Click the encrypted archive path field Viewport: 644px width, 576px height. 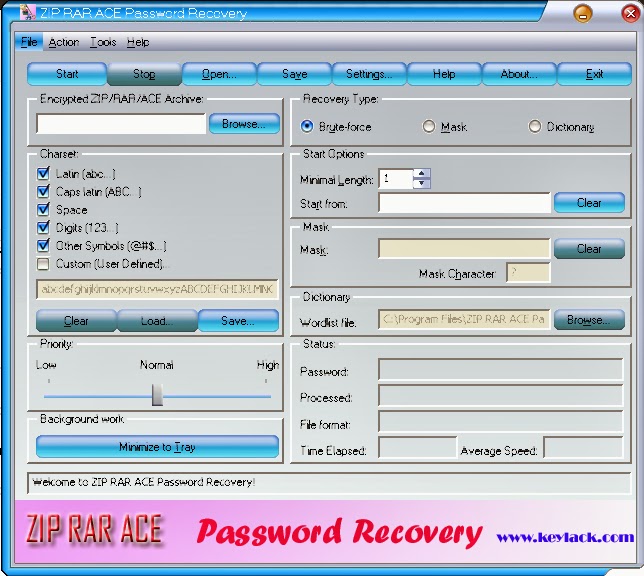(121, 124)
